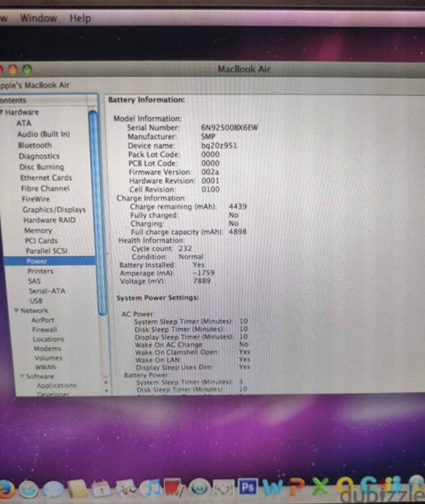Screen dimensions: 425x504
Task: Select Diagnostics in the sidebar
Action: tap(39, 156)
